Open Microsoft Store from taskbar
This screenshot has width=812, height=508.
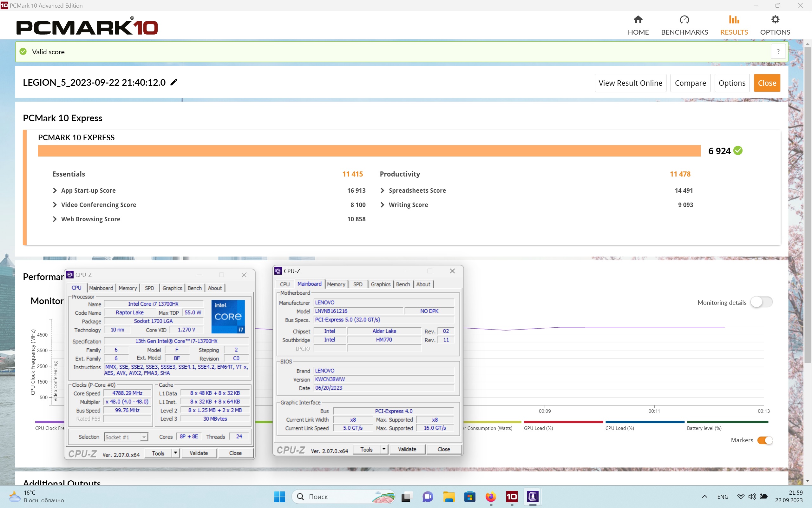pyautogui.click(x=470, y=497)
